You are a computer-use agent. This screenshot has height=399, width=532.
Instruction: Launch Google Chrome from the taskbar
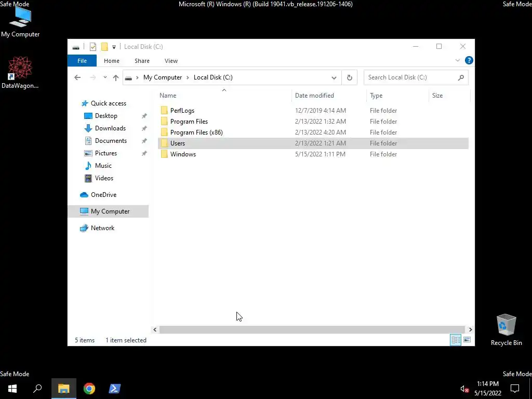coord(89,389)
